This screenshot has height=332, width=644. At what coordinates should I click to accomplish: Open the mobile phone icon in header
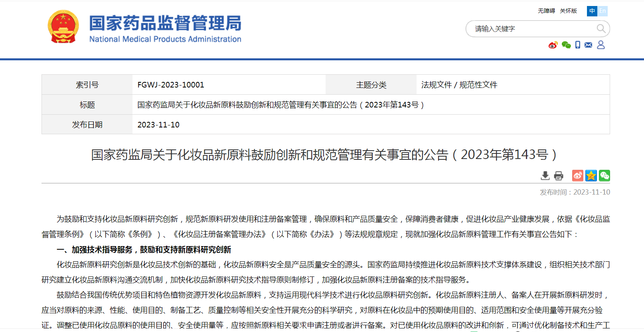(x=578, y=45)
